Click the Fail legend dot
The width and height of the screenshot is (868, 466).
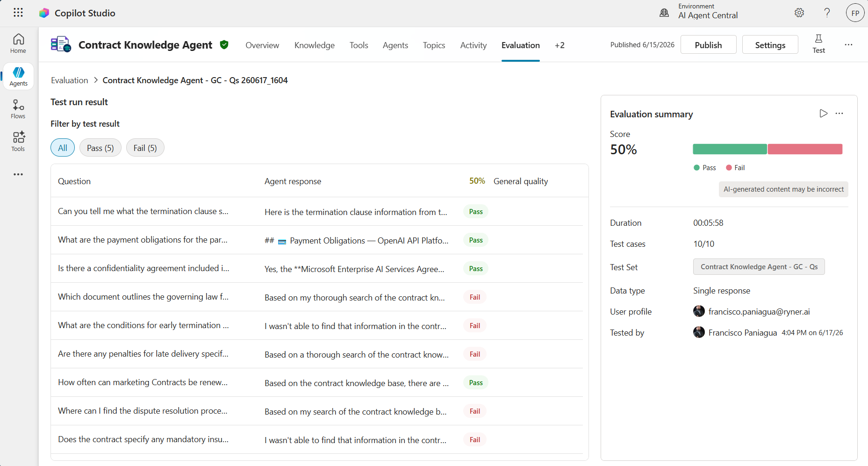point(729,168)
